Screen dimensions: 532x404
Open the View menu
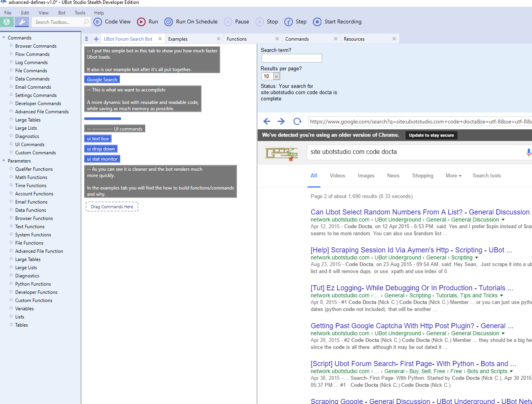click(44, 13)
